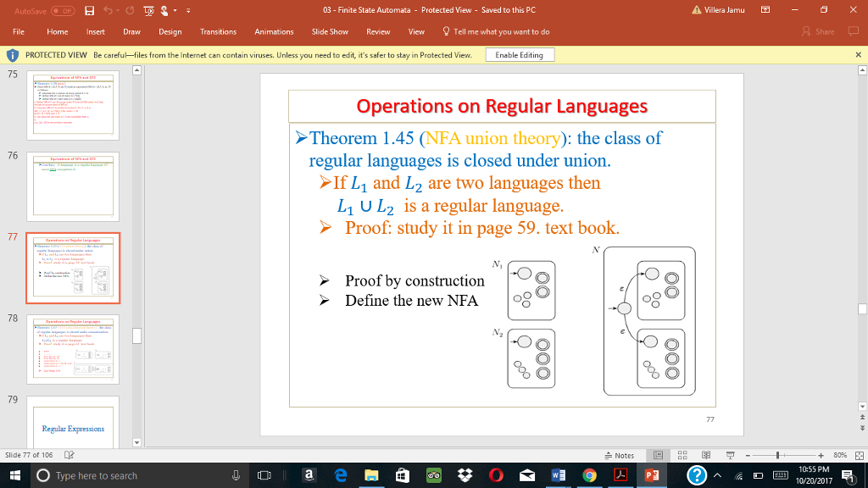Switch to Normal view icon
The width and height of the screenshot is (868, 488).
coord(658,455)
